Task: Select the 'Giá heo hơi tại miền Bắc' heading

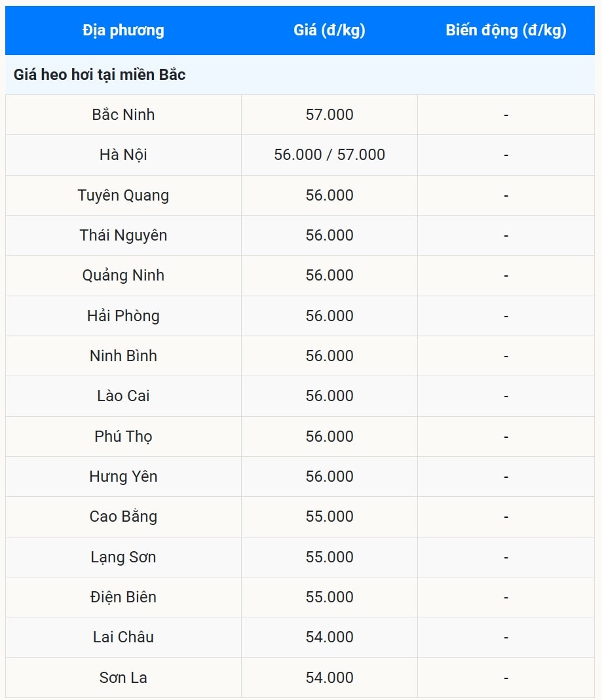Action: coord(100,75)
